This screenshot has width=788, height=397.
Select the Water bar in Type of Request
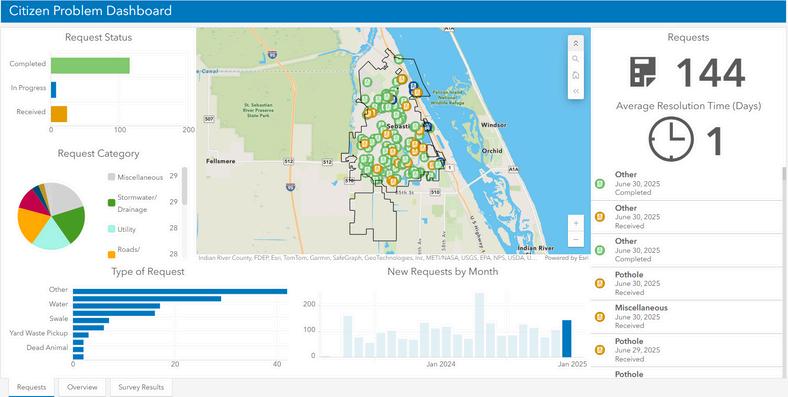point(117,306)
